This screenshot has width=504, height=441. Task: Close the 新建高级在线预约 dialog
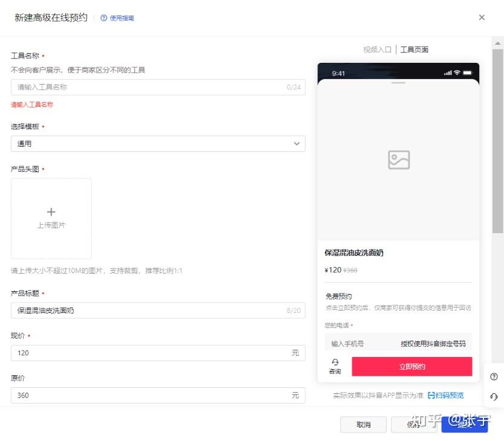tap(482, 18)
